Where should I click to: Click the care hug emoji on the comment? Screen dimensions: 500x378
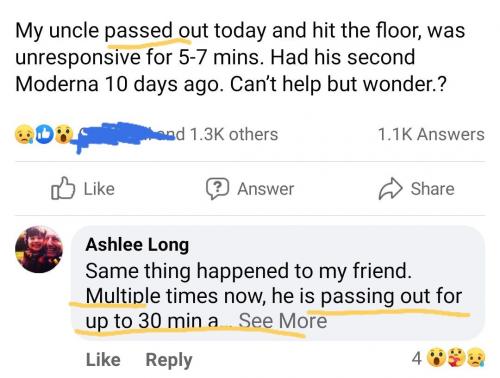pos(457,358)
